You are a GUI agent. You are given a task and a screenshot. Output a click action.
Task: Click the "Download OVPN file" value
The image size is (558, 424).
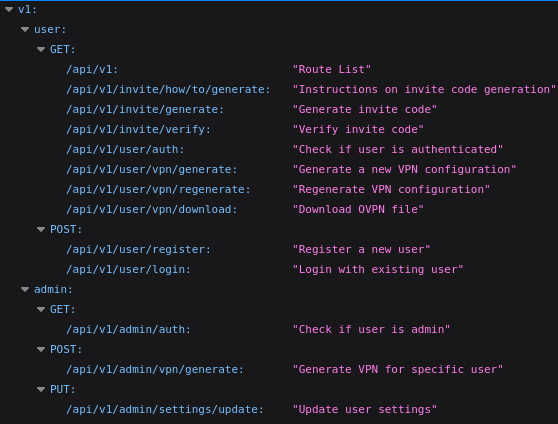point(358,209)
